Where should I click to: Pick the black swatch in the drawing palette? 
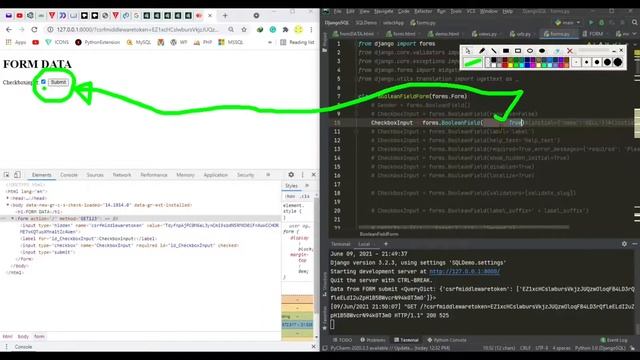pos(493,60)
